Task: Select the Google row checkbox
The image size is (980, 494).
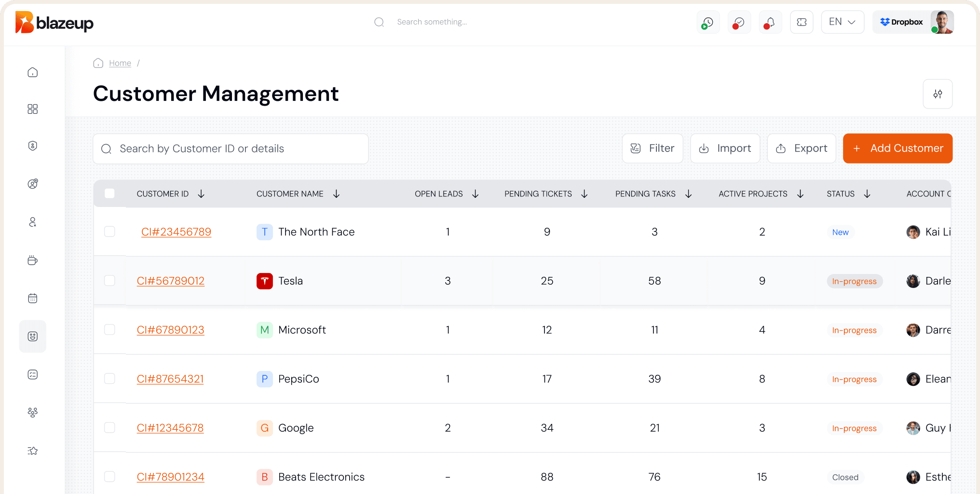Action: coord(110,428)
